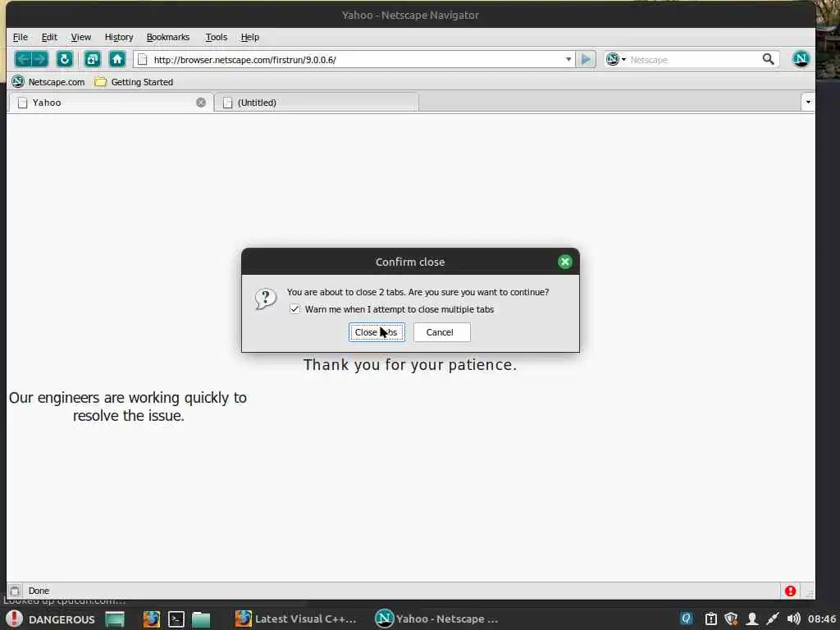This screenshot has height=630, width=840.
Task: Open the DANGEROUS start menu button
Action: coord(51,619)
